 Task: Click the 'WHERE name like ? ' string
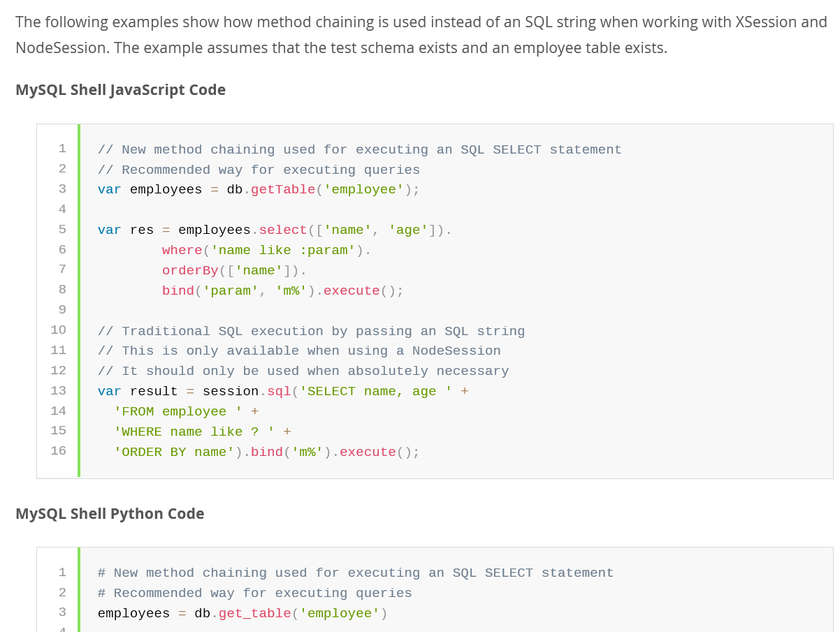(194, 432)
